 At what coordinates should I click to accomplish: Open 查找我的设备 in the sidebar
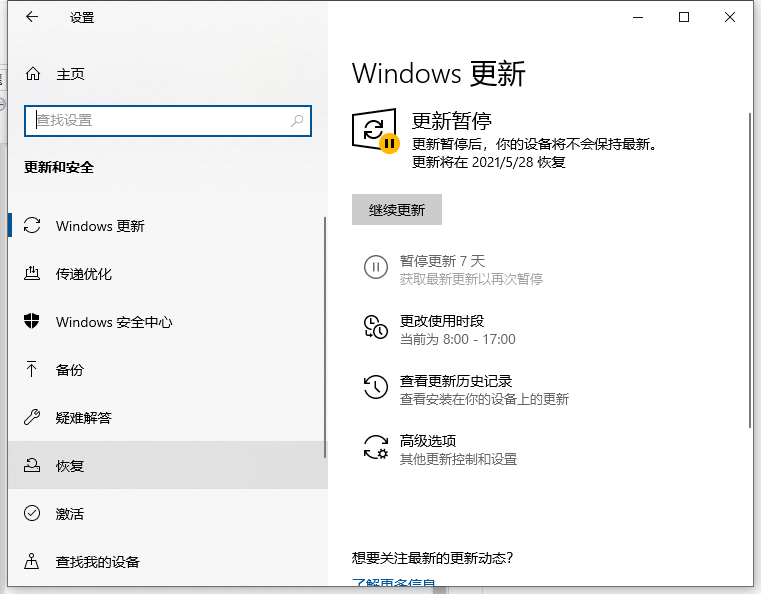point(98,562)
